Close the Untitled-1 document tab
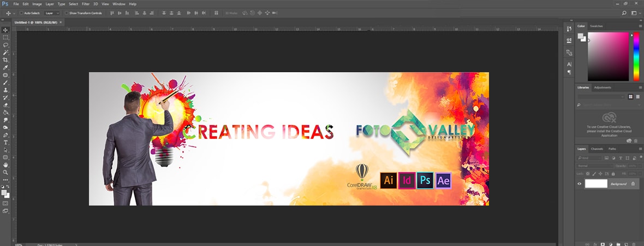Viewport: 644px width, 246px height. point(61,21)
